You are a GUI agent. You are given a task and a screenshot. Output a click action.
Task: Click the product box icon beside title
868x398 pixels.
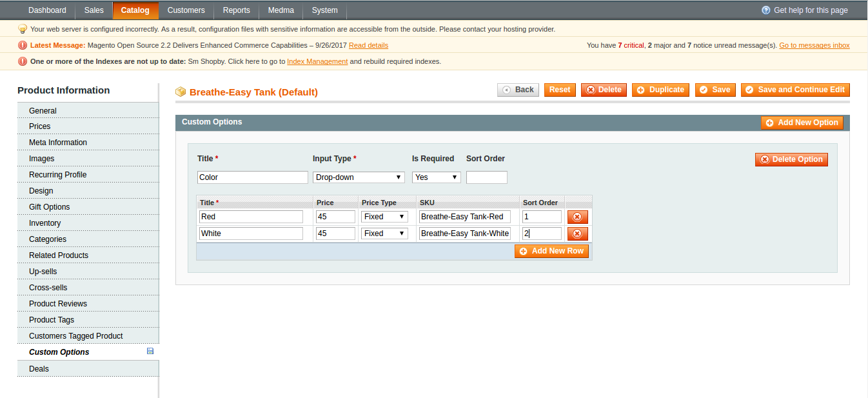pos(181,92)
